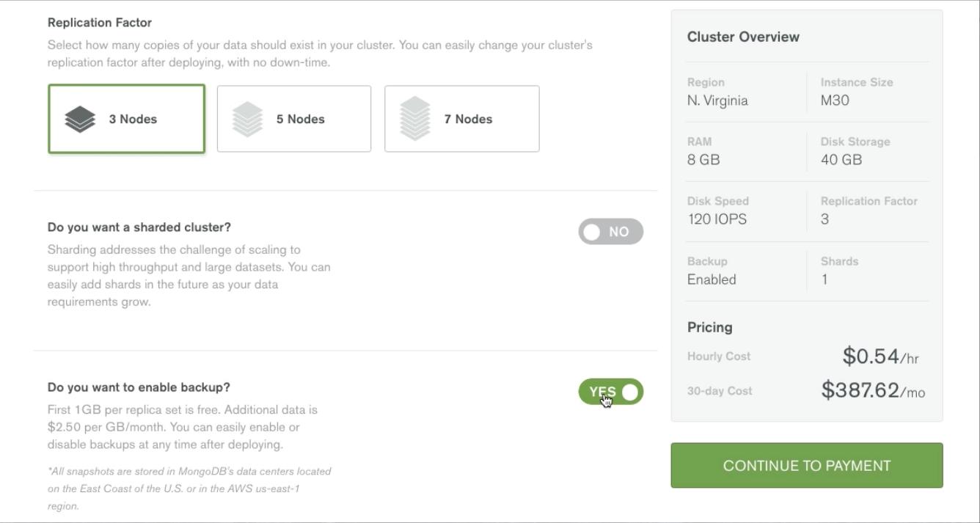The width and height of the screenshot is (980, 523).
Task: Click the Replication Factor section heading
Action: click(x=100, y=23)
